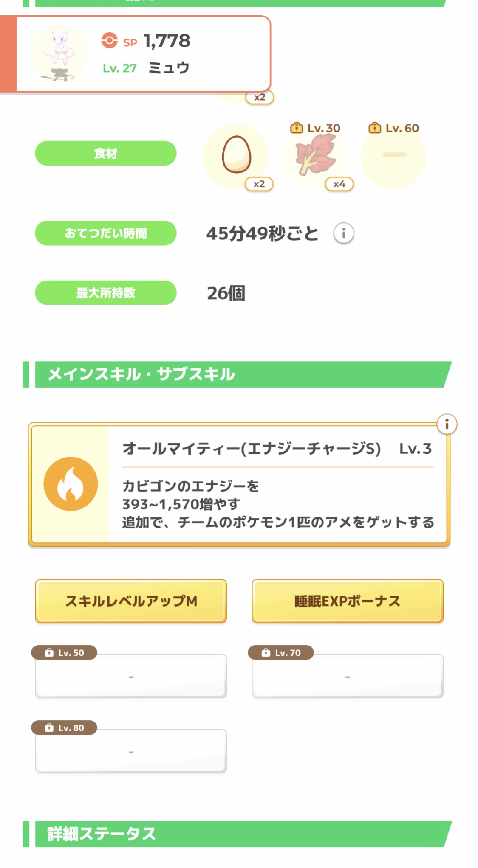Image resolution: width=478 pixels, height=868 pixels.
Task: Tap the Lv. 50 locked sub-skill badge
Action: point(64,652)
